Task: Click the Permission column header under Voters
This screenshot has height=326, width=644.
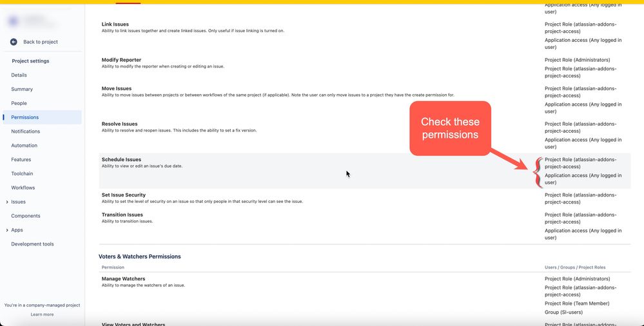Action: pyautogui.click(x=113, y=267)
